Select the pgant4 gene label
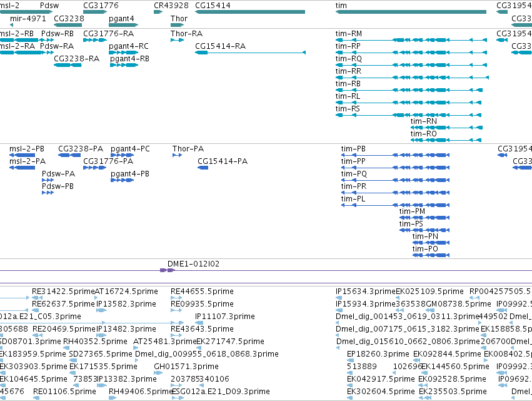The height and width of the screenshot is (401, 532). point(121,18)
